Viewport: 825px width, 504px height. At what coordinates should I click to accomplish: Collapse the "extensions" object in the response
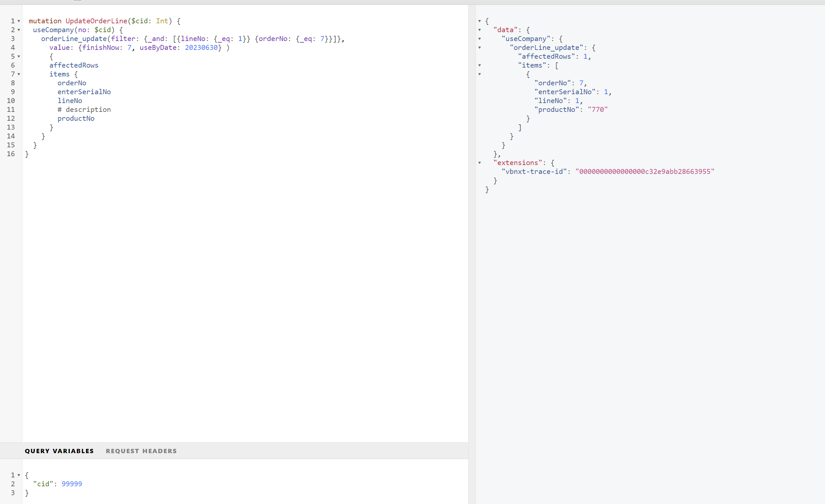click(480, 163)
